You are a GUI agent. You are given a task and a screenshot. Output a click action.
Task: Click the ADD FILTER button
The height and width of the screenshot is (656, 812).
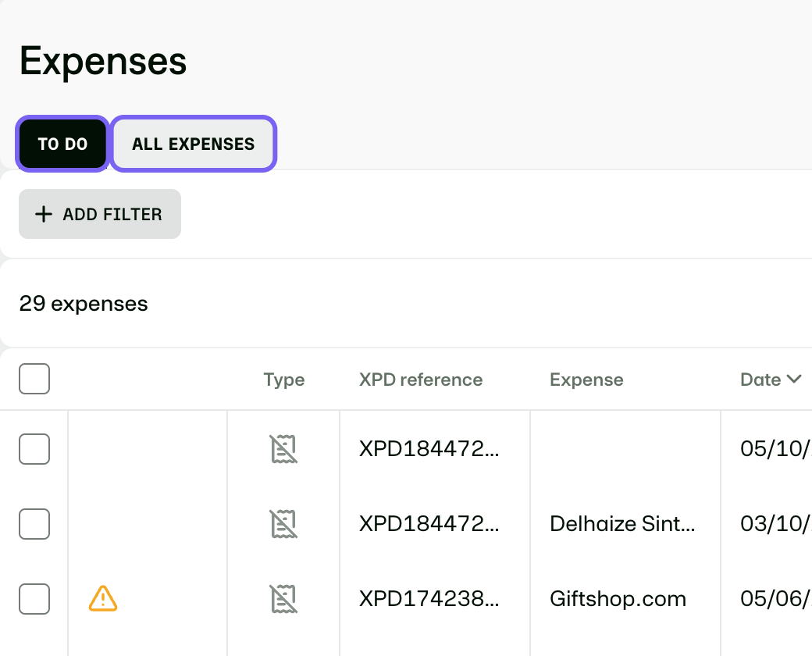pyautogui.click(x=100, y=214)
